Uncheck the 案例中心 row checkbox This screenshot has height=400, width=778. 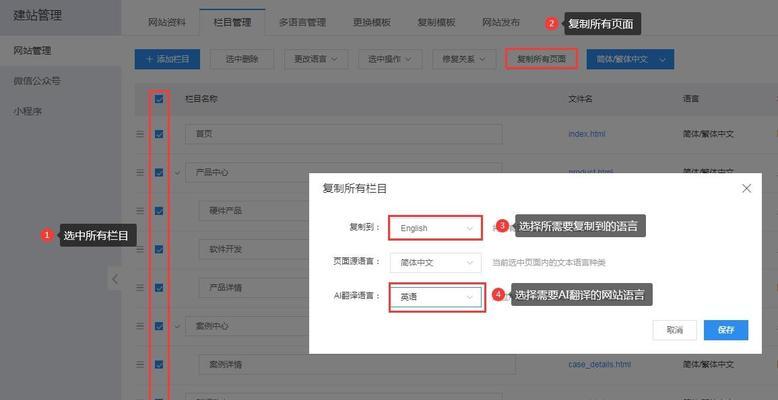coord(159,326)
